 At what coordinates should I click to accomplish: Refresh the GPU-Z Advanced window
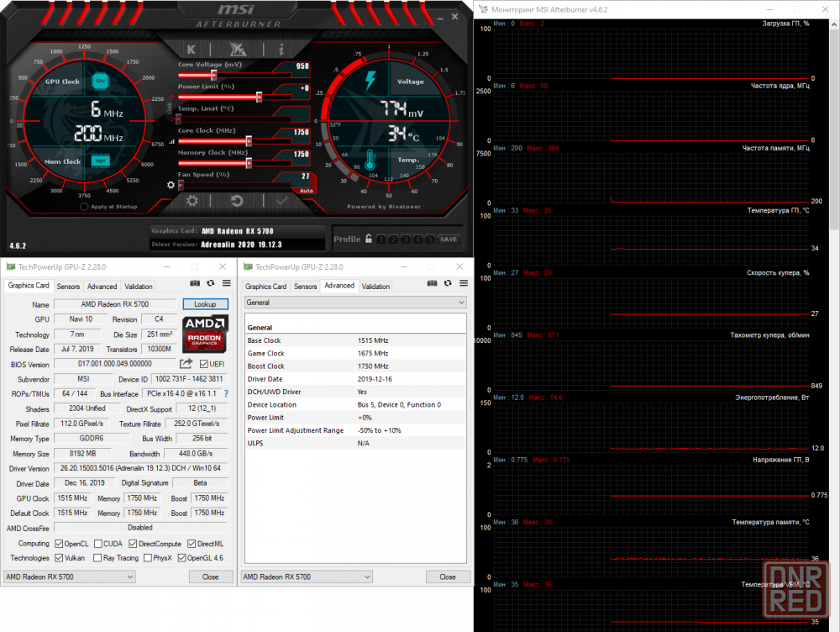(448, 283)
